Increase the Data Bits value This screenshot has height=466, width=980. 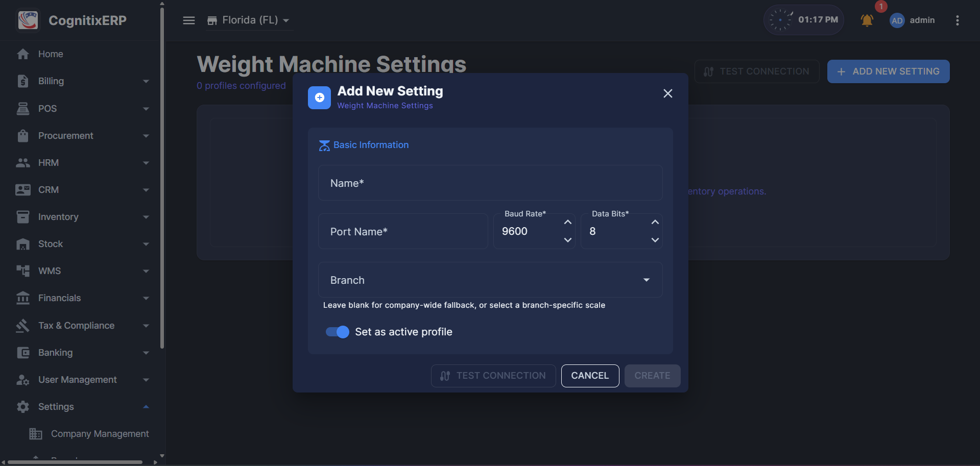coord(655,222)
